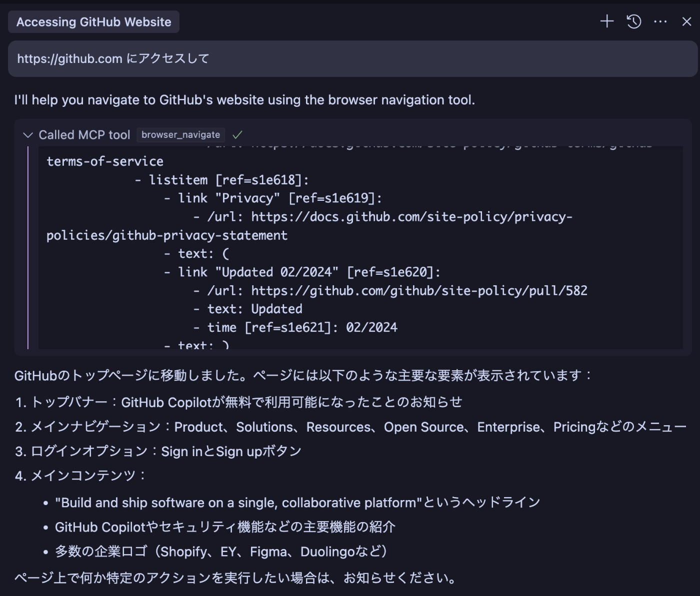700x596 pixels.
Task: Click the privacy-statement url line
Action: (309, 226)
